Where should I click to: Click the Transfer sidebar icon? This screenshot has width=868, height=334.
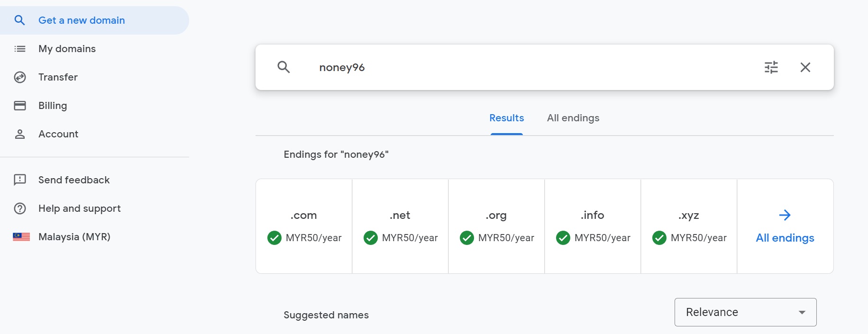(20, 77)
